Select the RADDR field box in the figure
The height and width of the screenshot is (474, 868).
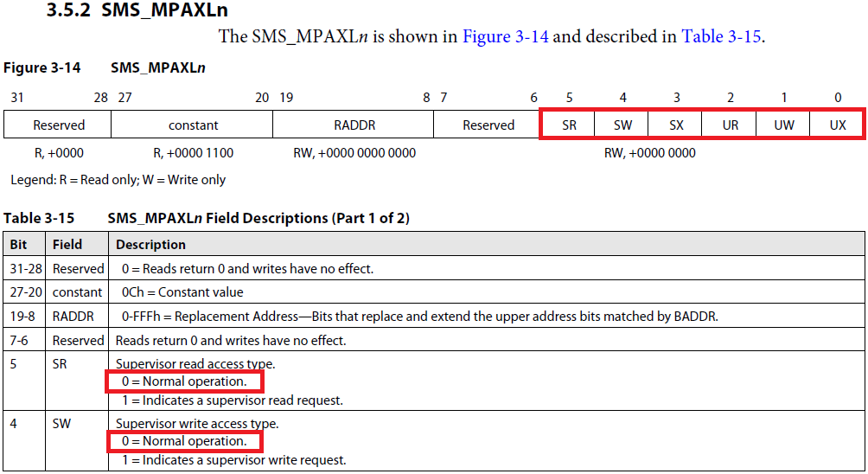[354, 125]
